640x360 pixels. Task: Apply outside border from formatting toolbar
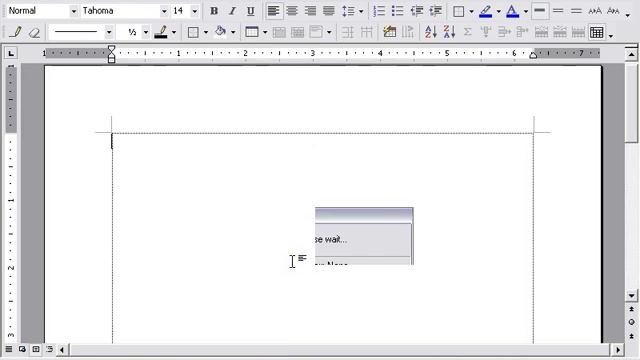(458, 11)
